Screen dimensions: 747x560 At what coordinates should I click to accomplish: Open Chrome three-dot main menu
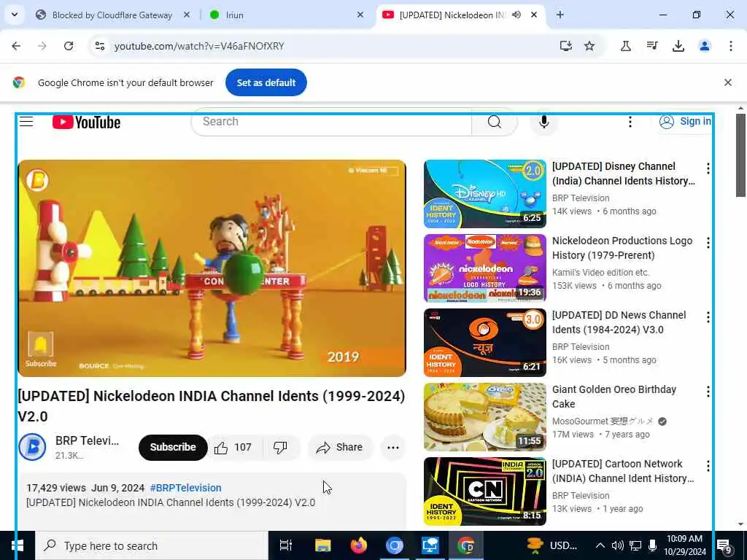[730, 46]
